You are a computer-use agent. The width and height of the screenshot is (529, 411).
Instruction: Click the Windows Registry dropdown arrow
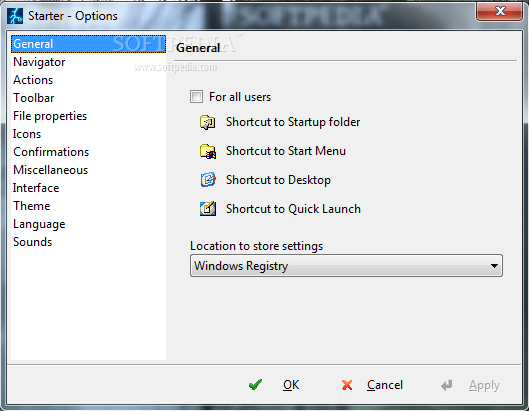[494, 266]
